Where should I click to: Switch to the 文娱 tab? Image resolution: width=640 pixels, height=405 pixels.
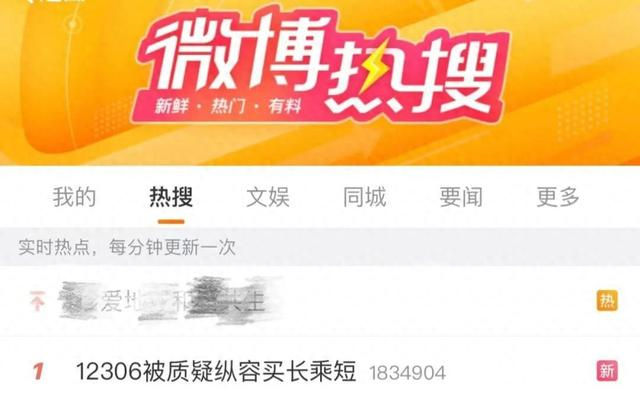(x=268, y=198)
